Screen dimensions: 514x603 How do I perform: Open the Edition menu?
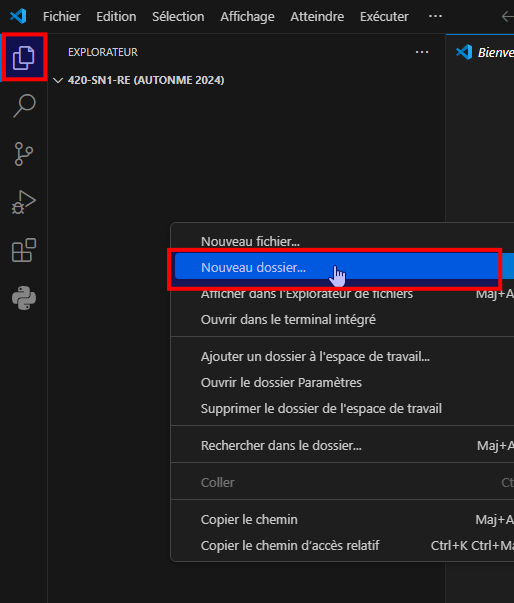coord(116,17)
